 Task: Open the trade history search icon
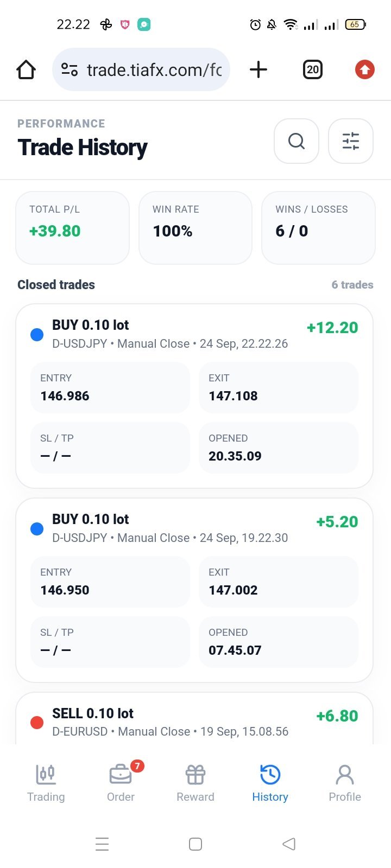click(297, 141)
